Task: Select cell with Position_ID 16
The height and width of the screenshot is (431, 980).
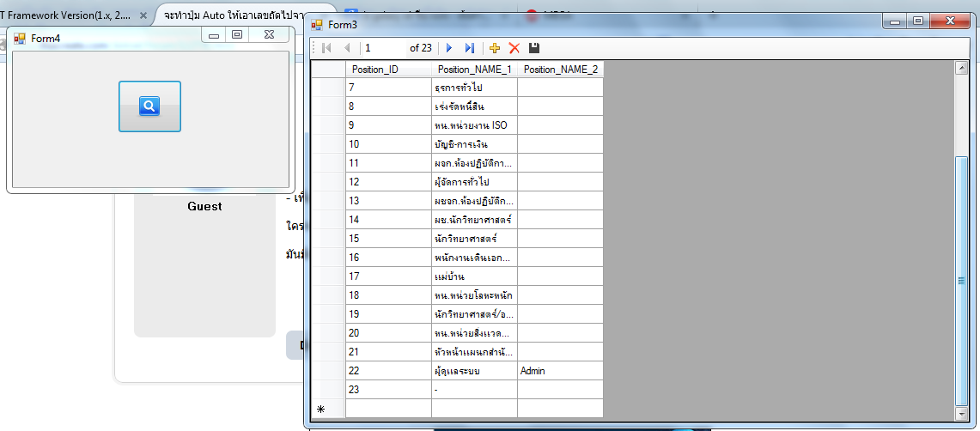Action: [388, 258]
